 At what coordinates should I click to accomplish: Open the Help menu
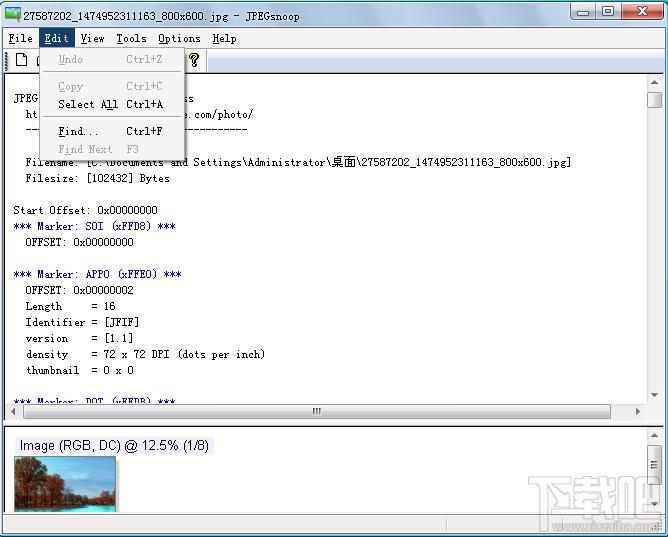click(x=225, y=38)
